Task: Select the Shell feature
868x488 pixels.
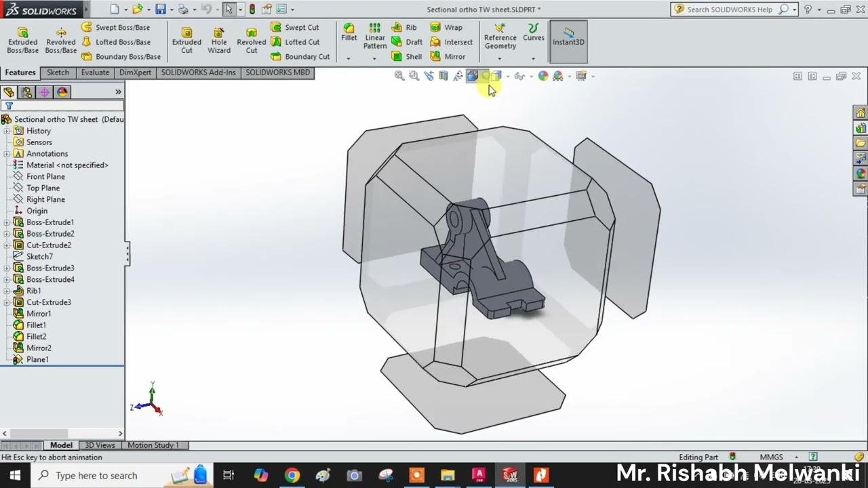Action: pyautogui.click(x=407, y=57)
